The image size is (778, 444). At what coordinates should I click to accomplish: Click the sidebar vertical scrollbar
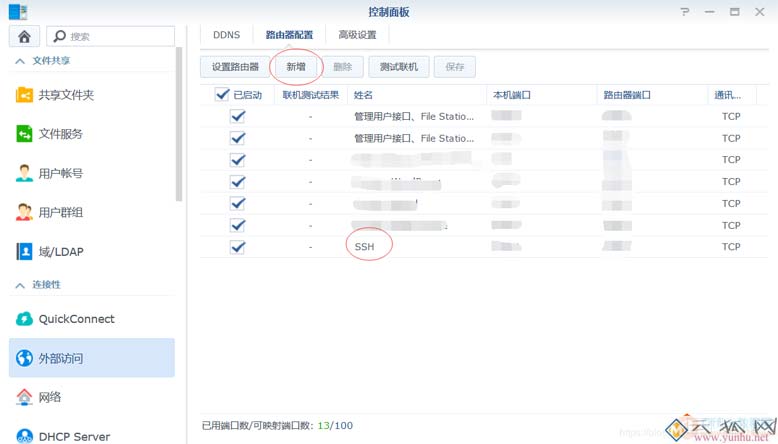point(179,124)
